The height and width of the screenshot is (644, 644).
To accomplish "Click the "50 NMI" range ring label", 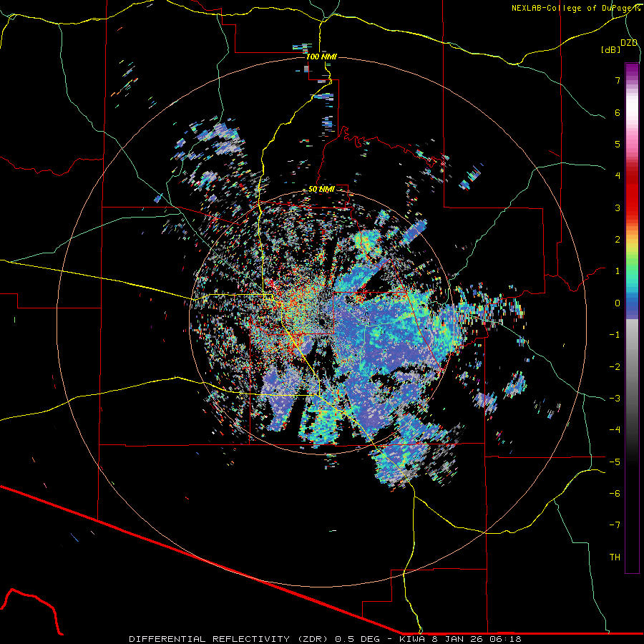I will (321, 189).
